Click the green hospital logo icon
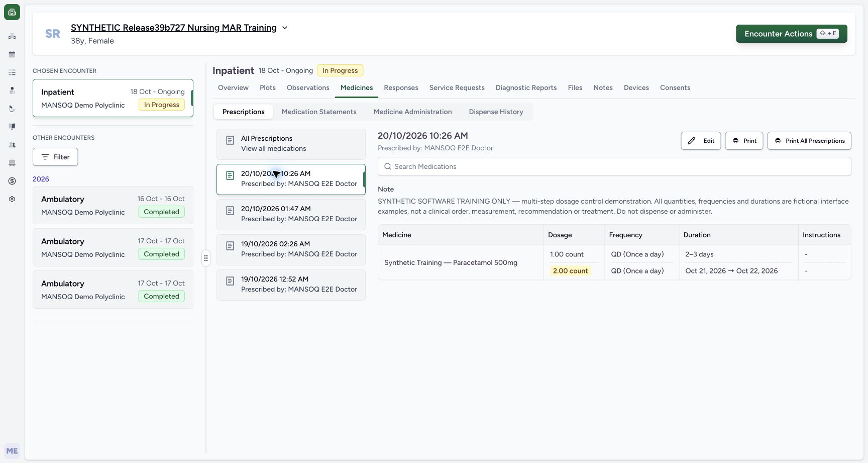 pos(12,12)
